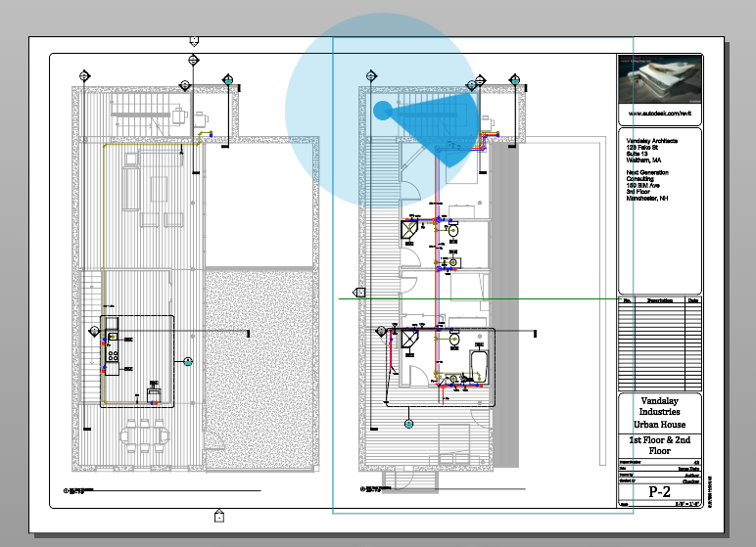
Task: Select the 1st Floor & 2nd Floor sheet name
Action: click(660, 445)
